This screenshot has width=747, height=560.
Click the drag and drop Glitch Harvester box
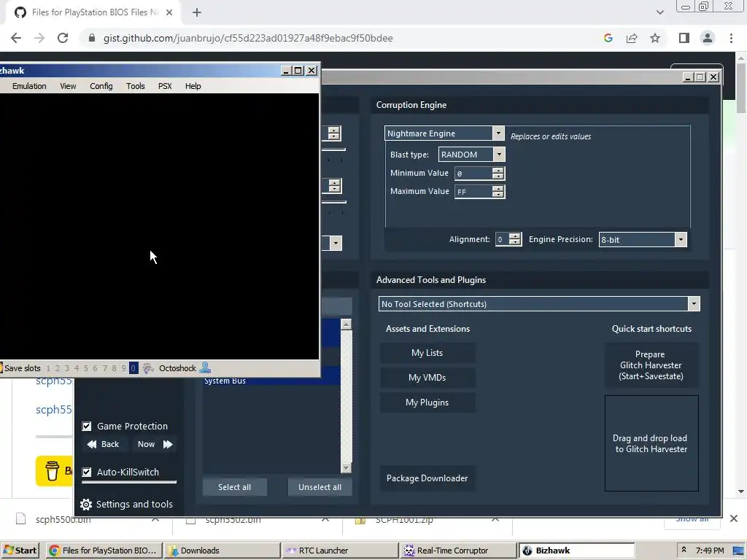tap(651, 443)
